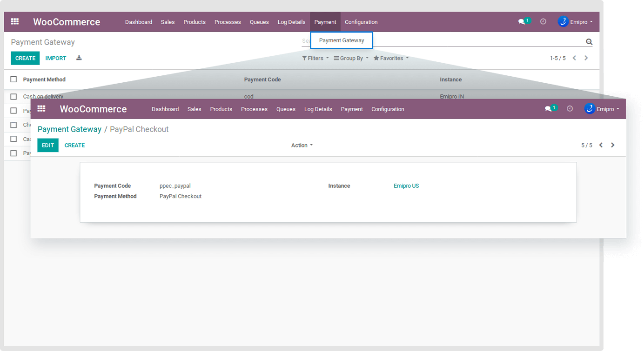Image resolution: width=644 pixels, height=351 pixels.
Task: Follow Payment Gateway breadcrumb link
Action: tap(69, 129)
